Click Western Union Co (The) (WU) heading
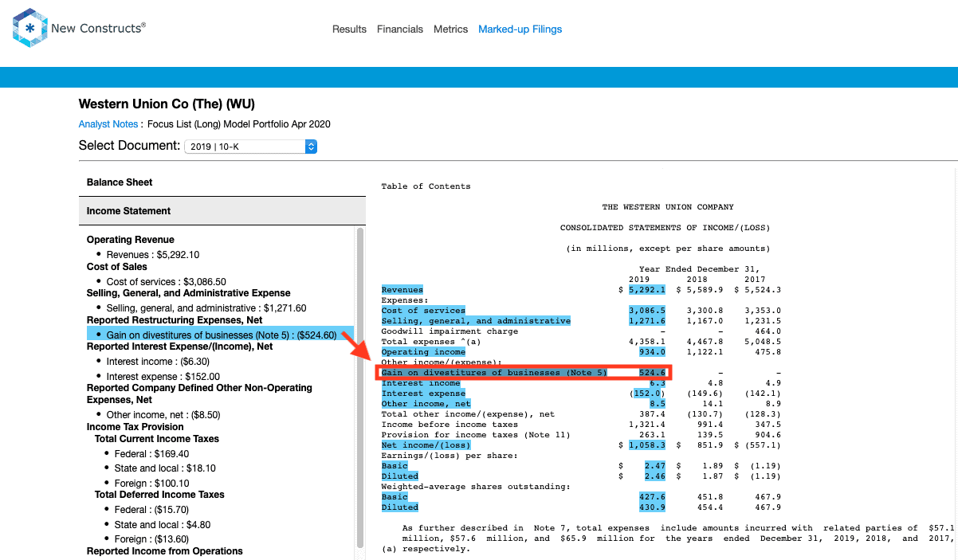Viewport: 958px width, 560px height. (167, 104)
